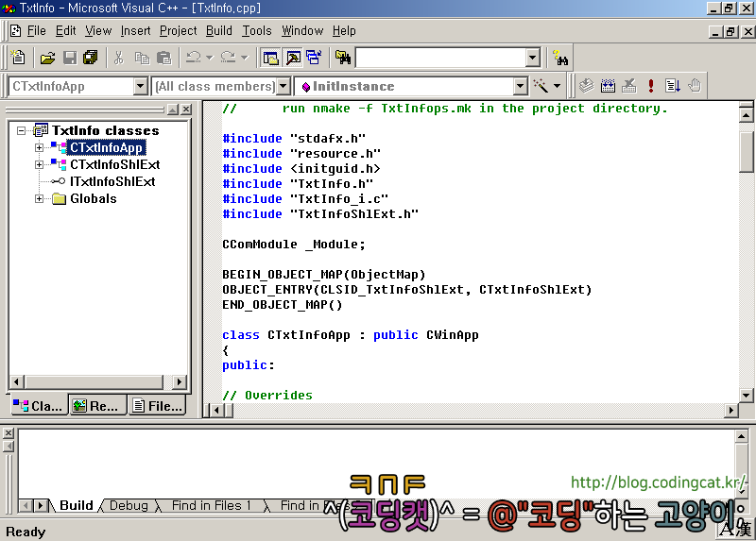Switch to ResourceView tab
The width and height of the screenshot is (756, 541).
96,406
